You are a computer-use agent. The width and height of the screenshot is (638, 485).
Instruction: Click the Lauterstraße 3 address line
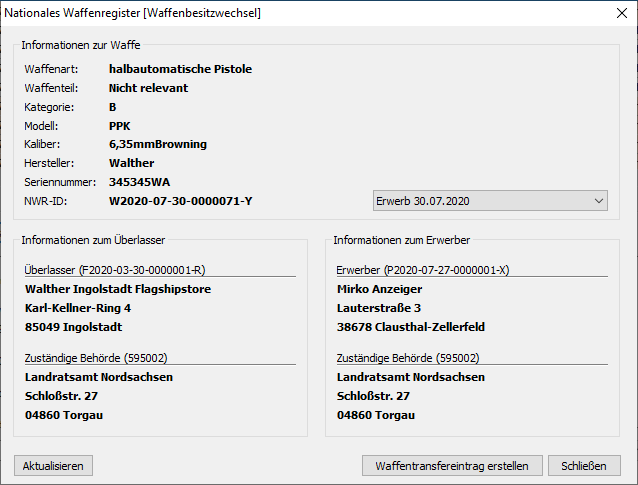[379, 308]
